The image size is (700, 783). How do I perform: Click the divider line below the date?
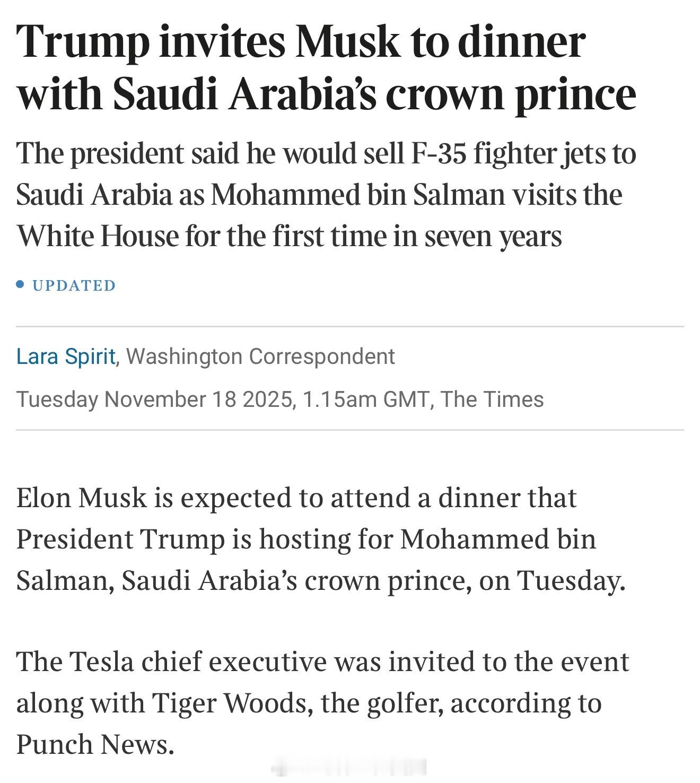(350, 429)
